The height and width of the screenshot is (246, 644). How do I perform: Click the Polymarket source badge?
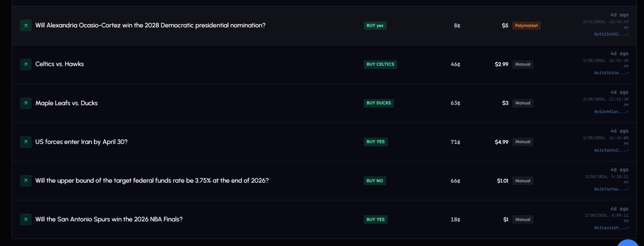pos(526,25)
